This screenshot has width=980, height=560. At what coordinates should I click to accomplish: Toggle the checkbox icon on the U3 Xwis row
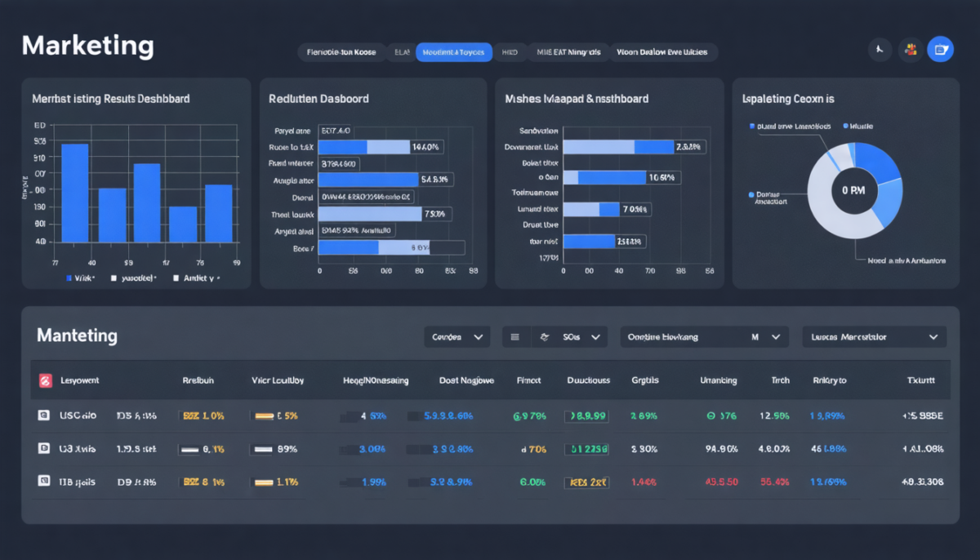tap(44, 448)
